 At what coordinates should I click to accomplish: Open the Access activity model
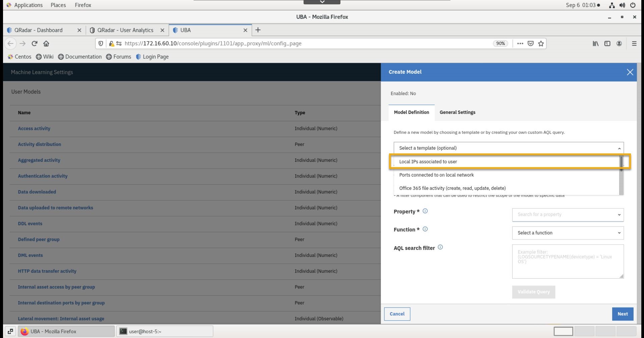pyautogui.click(x=34, y=129)
